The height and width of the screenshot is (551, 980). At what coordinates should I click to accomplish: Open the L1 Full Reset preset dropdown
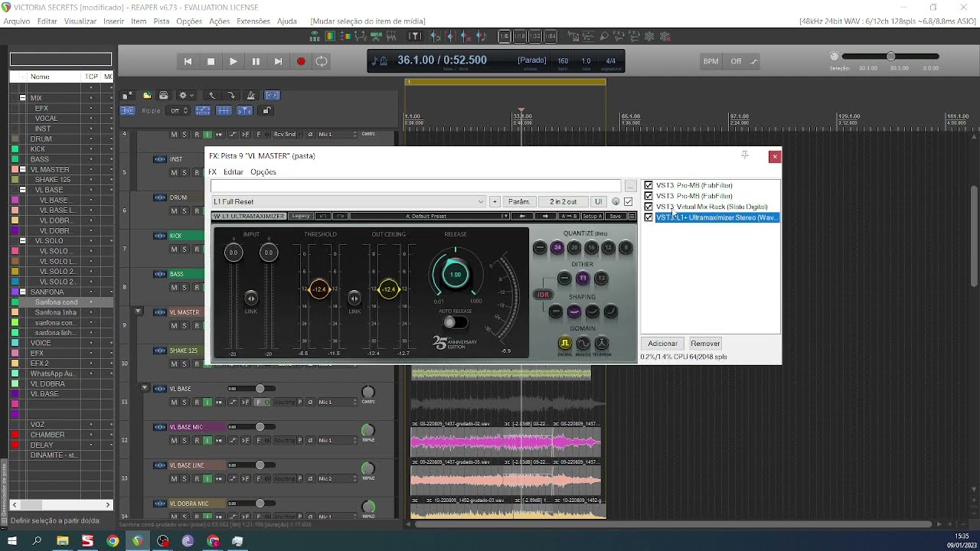(x=348, y=202)
